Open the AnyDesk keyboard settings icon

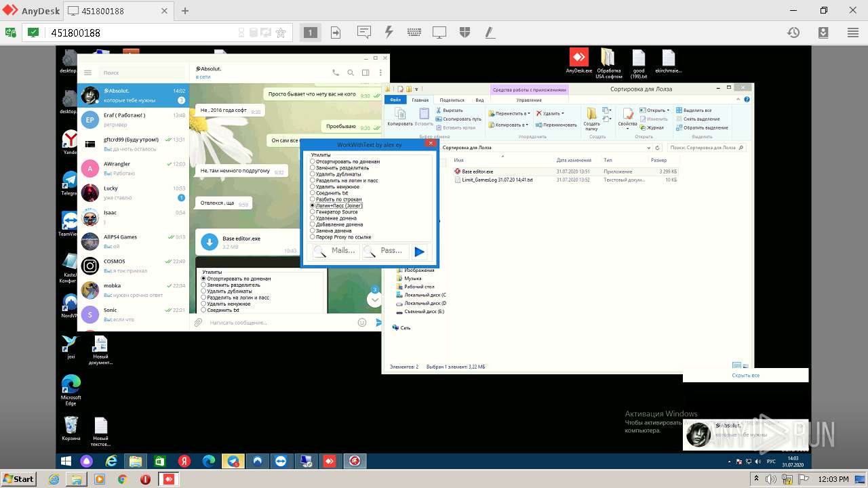(x=414, y=33)
